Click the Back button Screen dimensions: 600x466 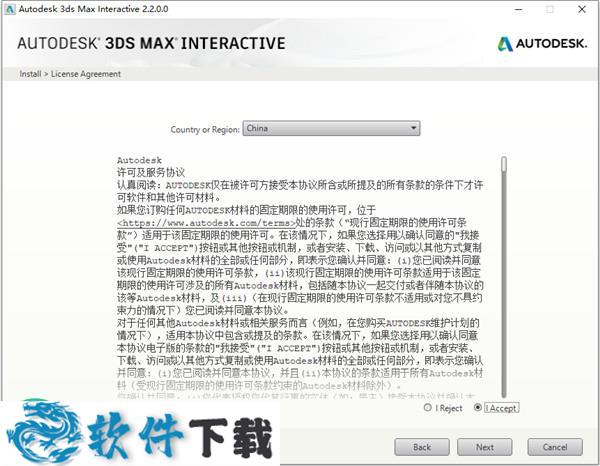pos(422,447)
